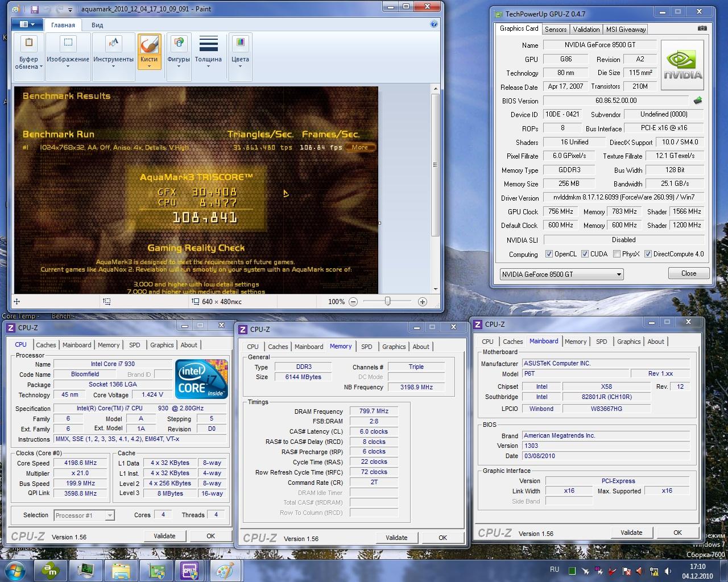
Task: Open the NVIDIA GeForce 8500 GT dropdown
Action: coord(562,275)
